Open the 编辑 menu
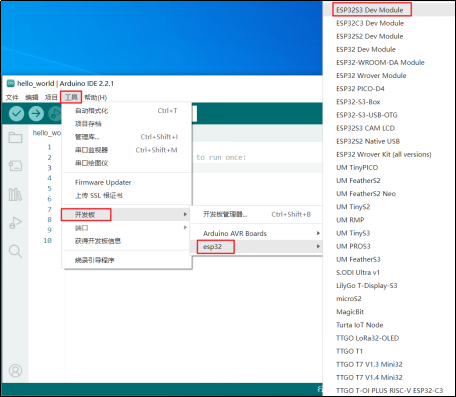Screen dimensions: 456x397 [x=32, y=97]
